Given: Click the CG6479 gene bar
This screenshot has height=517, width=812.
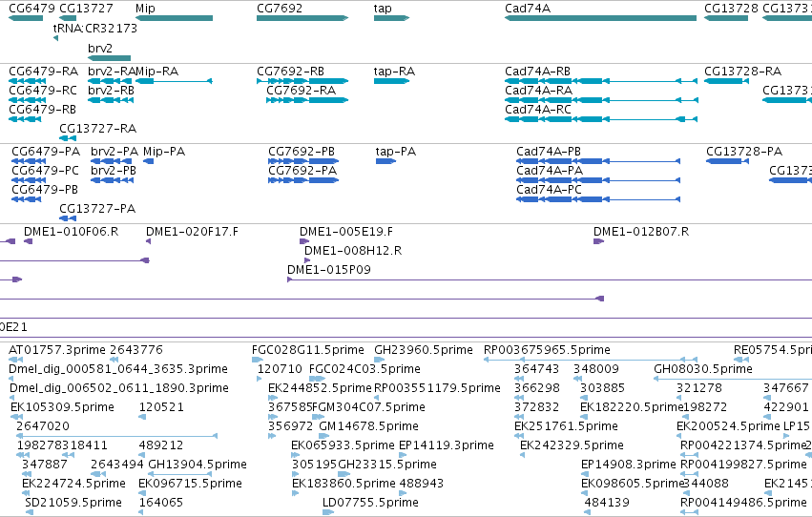Looking at the screenshot, I should click(x=26, y=18).
